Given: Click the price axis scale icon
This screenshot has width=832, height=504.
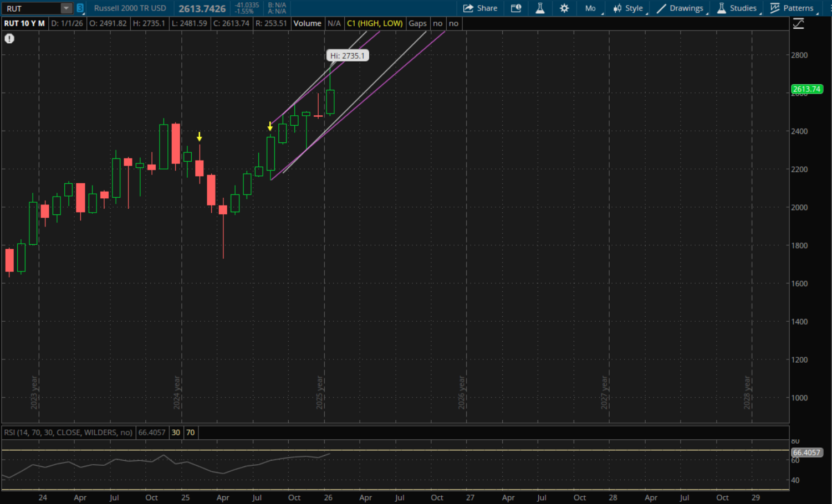Looking at the screenshot, I should tap(798, 24).
